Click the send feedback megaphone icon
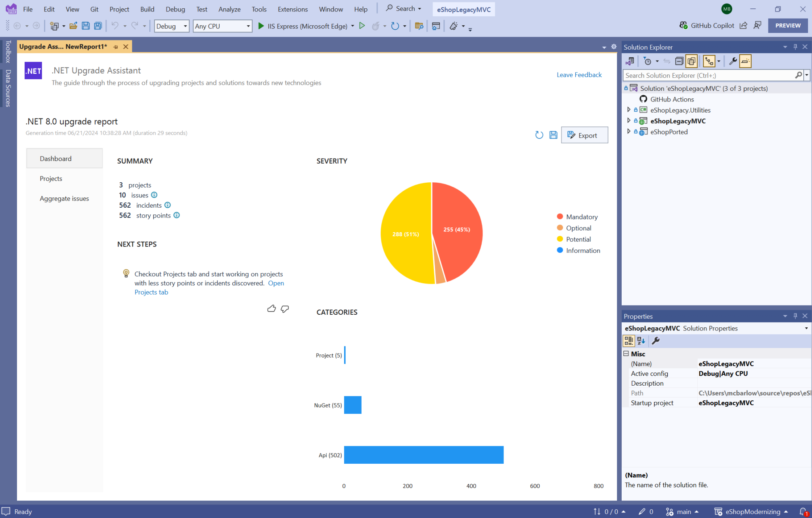Viewport: 812px width, 518px height. pos(758,25)
